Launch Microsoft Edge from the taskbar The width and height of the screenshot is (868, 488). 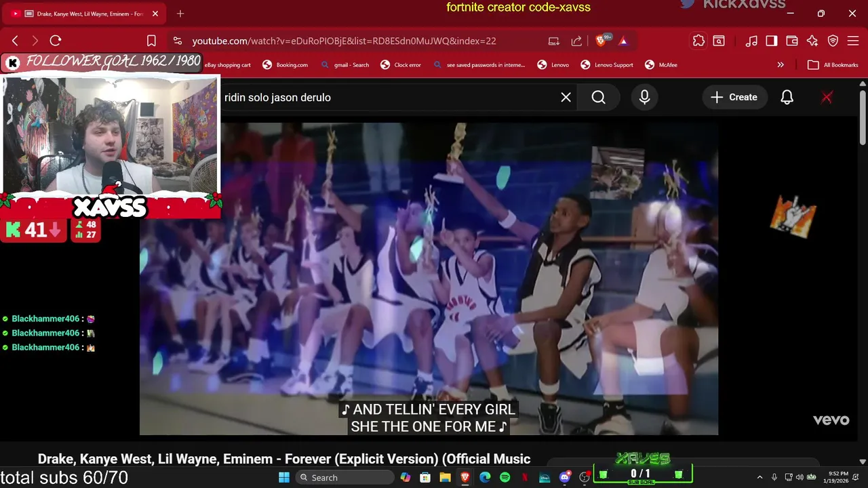coord(485,477)
